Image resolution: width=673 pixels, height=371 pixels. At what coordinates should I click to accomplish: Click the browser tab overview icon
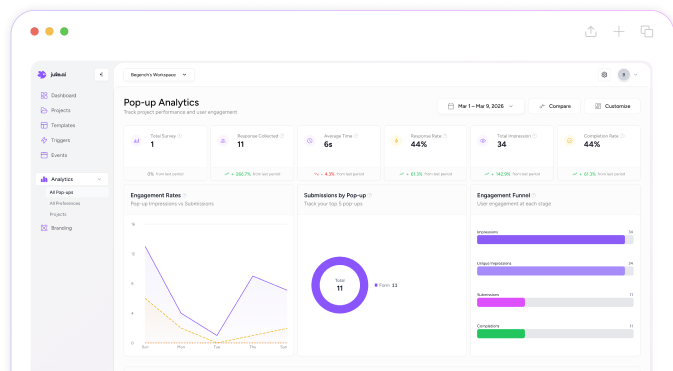pyautogui.click(x=647, y=31)
